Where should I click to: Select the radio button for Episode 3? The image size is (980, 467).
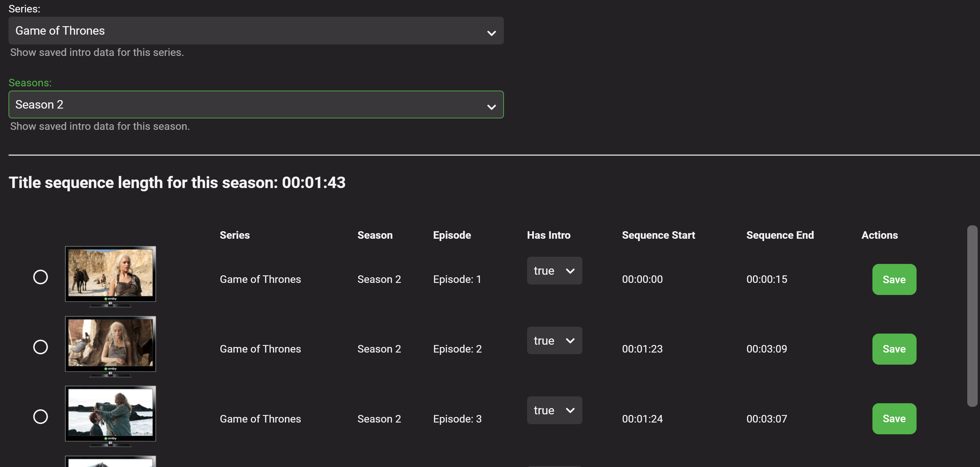40,417
